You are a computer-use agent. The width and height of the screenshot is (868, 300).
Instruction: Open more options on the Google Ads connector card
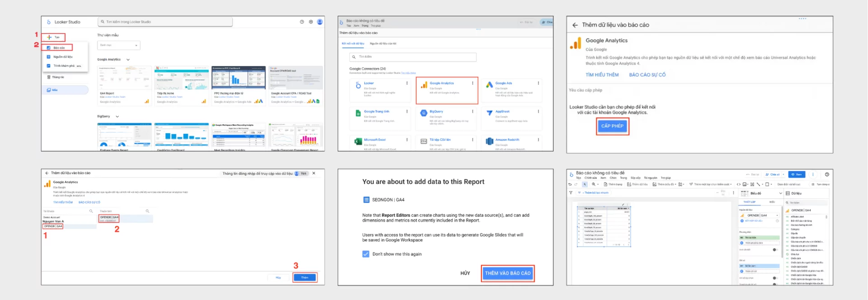538,83
